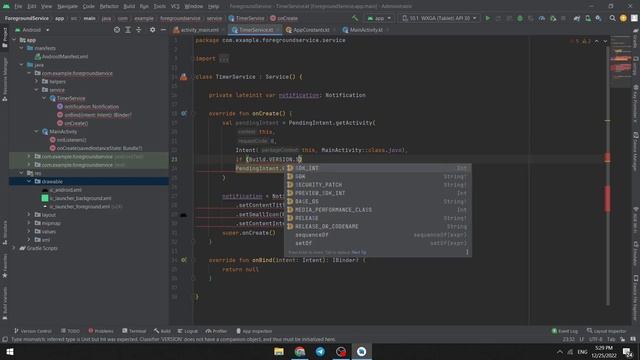
Task: Click the class gutter icon beside TimerService
Action: coord(184,77)
